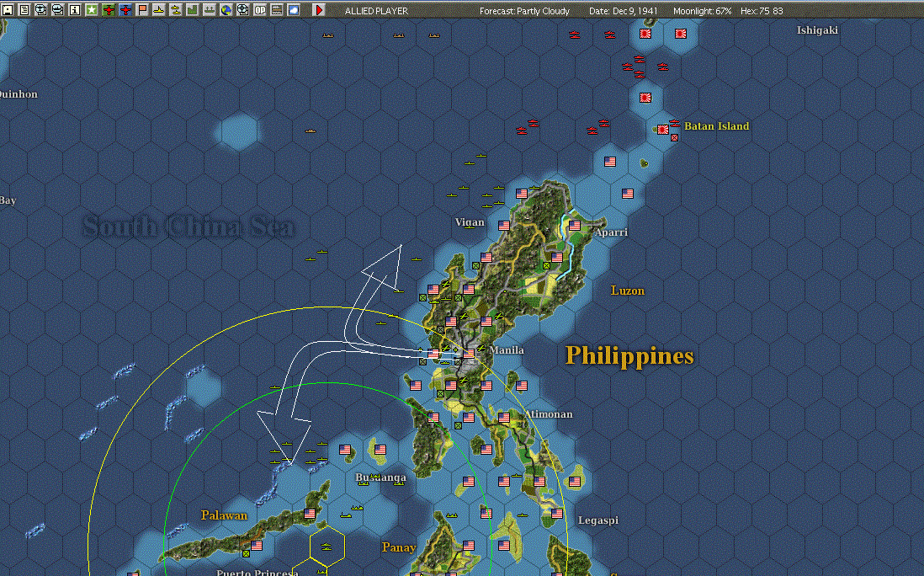Click the single yellow ship toolbar icon
Viewport: 924px width, 576px height.
159,10
